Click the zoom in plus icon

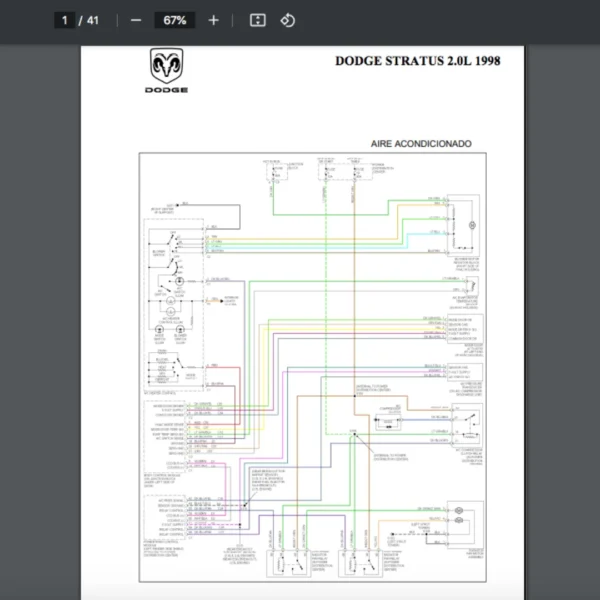(x=213, y=20)
